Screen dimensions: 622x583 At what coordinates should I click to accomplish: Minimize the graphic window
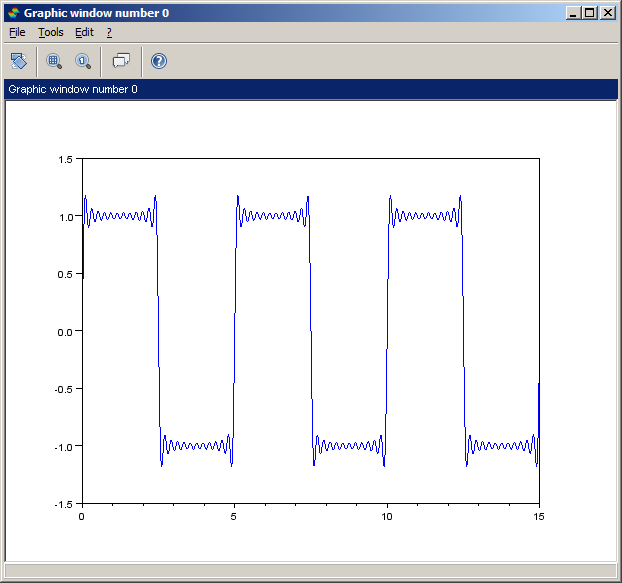coord(573,13)
